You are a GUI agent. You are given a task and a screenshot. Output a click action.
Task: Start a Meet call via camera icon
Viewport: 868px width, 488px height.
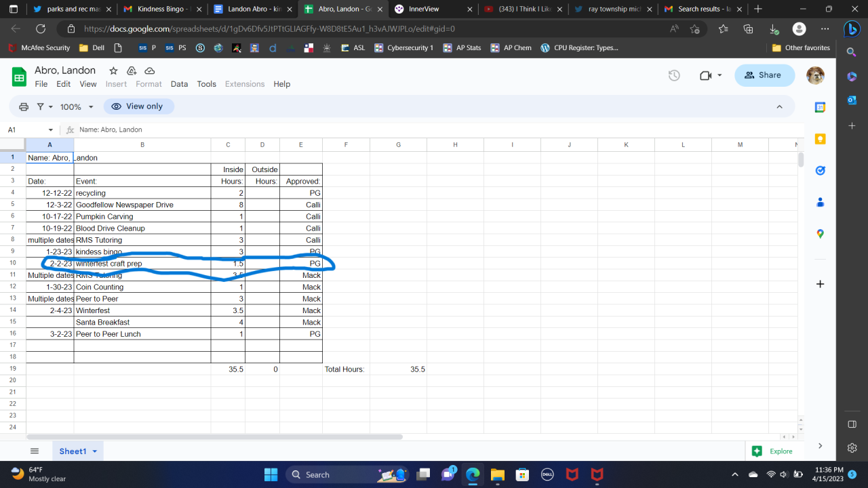(x=706, y=75)
